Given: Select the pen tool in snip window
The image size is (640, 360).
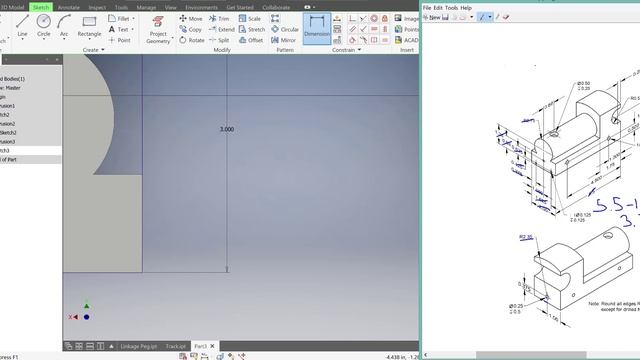Looking at the screenshot, I should tap(482, 17).
